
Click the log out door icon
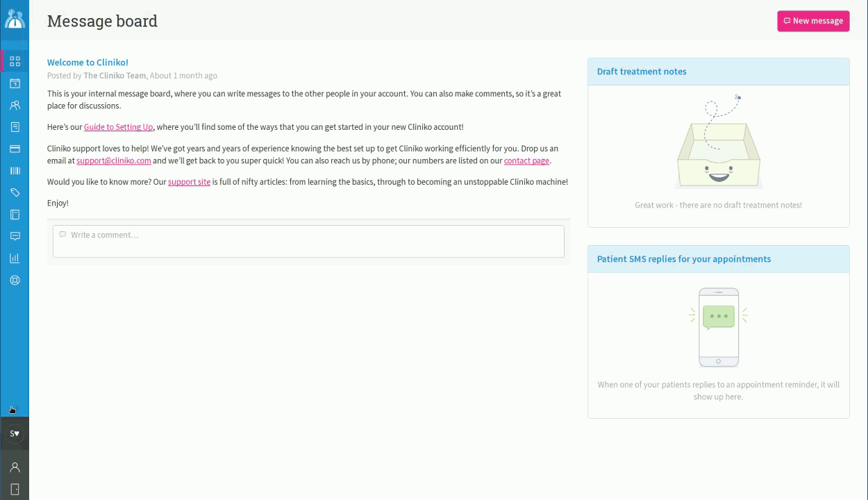pyautogui.click(x=15, y=490)
